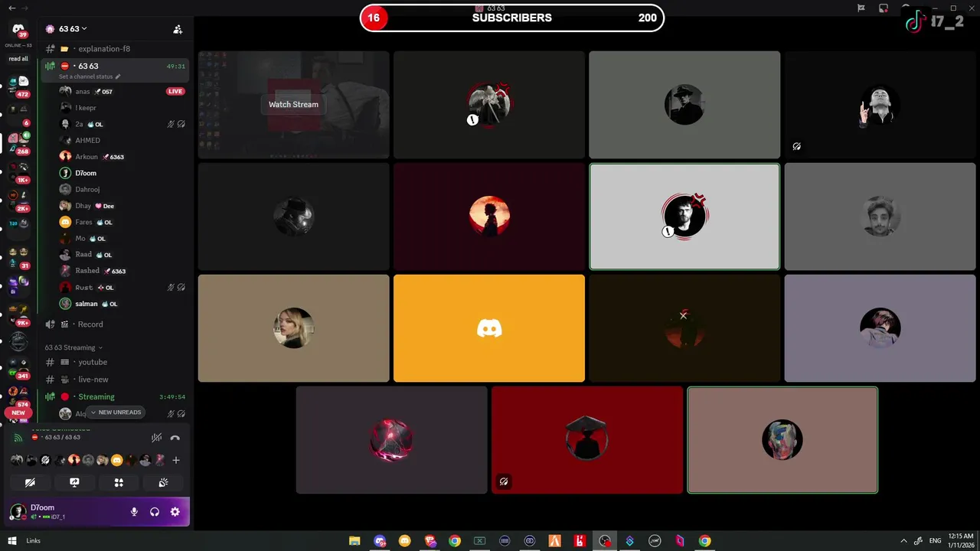The image size is (980, 551).
Task: Open the soundboard icon
Action: (163, 483)
